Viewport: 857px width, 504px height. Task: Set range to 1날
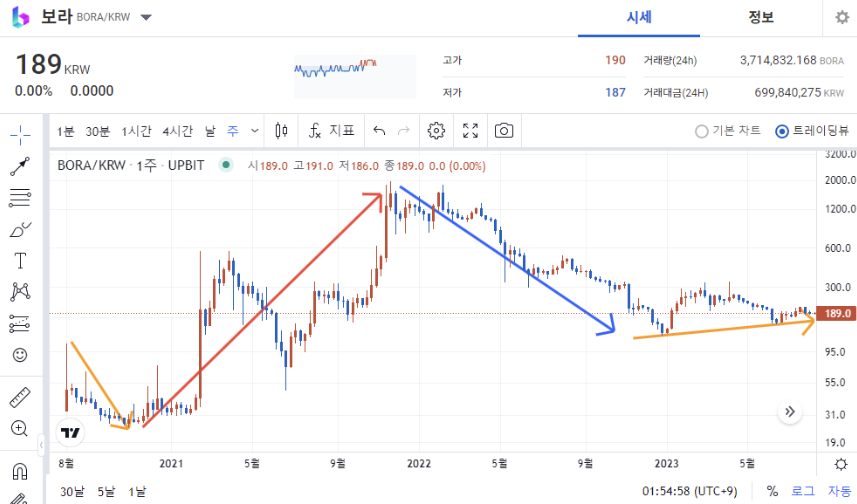137,491
